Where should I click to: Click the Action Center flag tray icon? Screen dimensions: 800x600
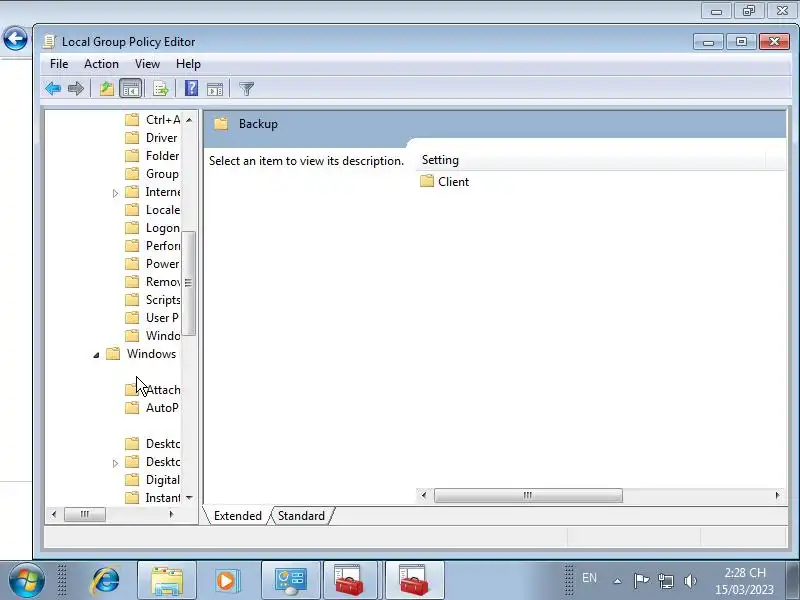[x=641, y=581]
